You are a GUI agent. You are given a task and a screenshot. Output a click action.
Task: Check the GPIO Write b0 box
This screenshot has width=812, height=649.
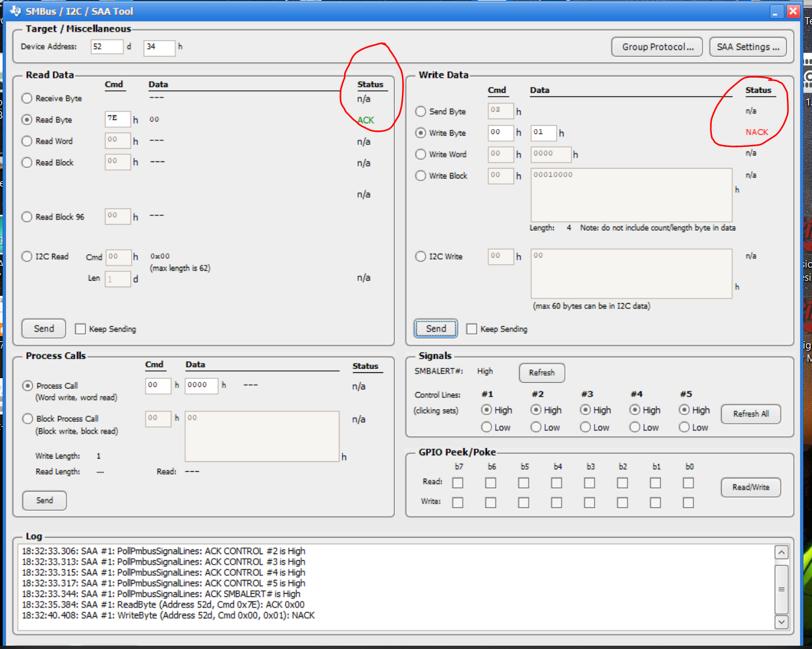(x=689, y=503)
